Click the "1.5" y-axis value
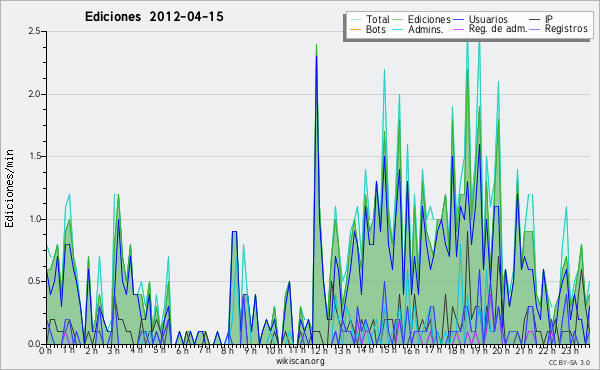 point(34,156)
